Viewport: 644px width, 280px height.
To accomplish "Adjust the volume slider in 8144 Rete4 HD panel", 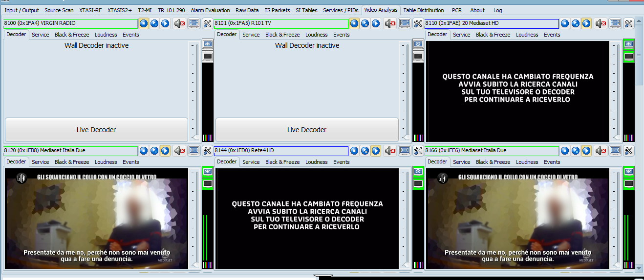I will tap(407, 265).
